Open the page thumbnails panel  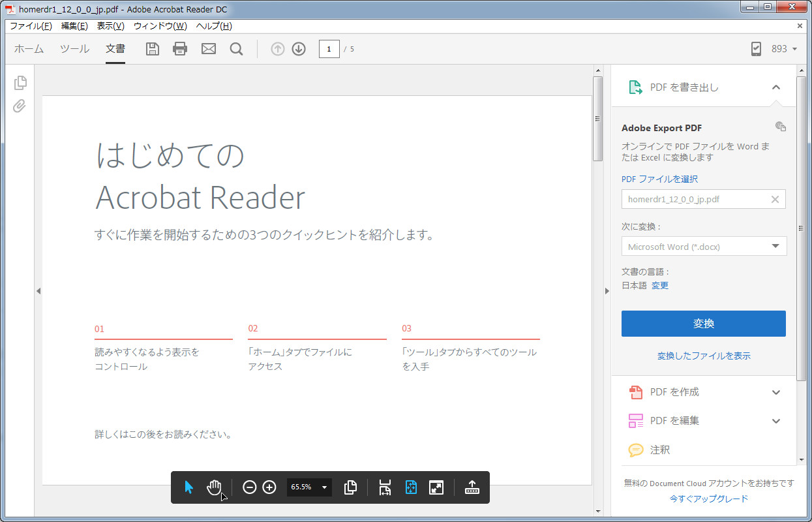(x=20, y=83)
